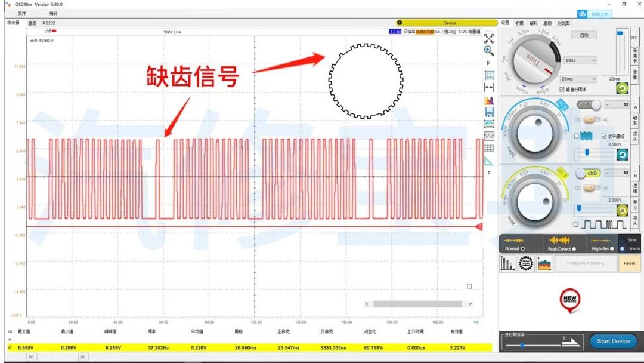Click the yellow chB reset circular arrow
This screenshot has width=644, height=363.
[x=622, y=211]
